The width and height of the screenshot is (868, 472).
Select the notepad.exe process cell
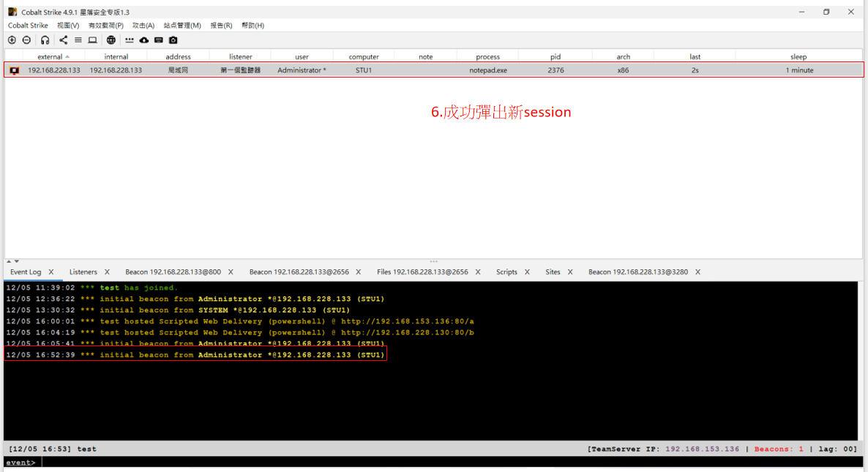[x=487, y=70]
